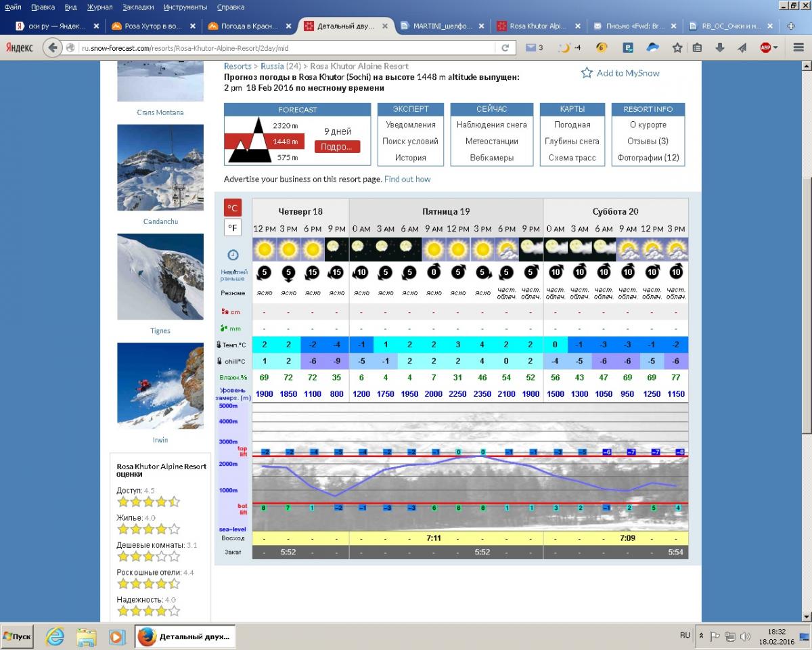The height and width of the screenshot is (650, 812).
Task: Open the Закладки menu
Action: click(138, 7)
